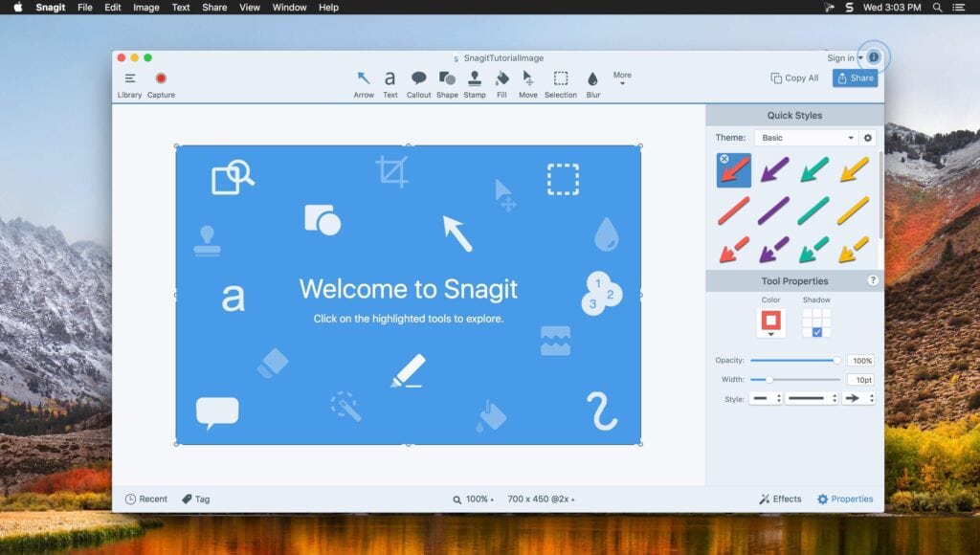Image resolution: width=980 pixels, height=555 pixels.
Task: Choose the green dashed arrow quick style
Action: 813,250
